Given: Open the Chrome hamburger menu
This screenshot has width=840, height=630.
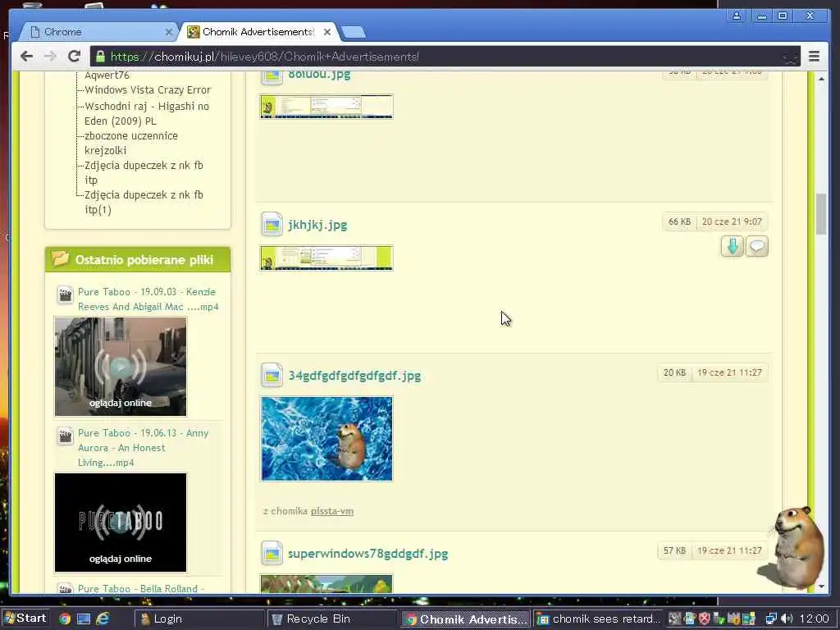Looking at the screenshot, I should [814, 57].
